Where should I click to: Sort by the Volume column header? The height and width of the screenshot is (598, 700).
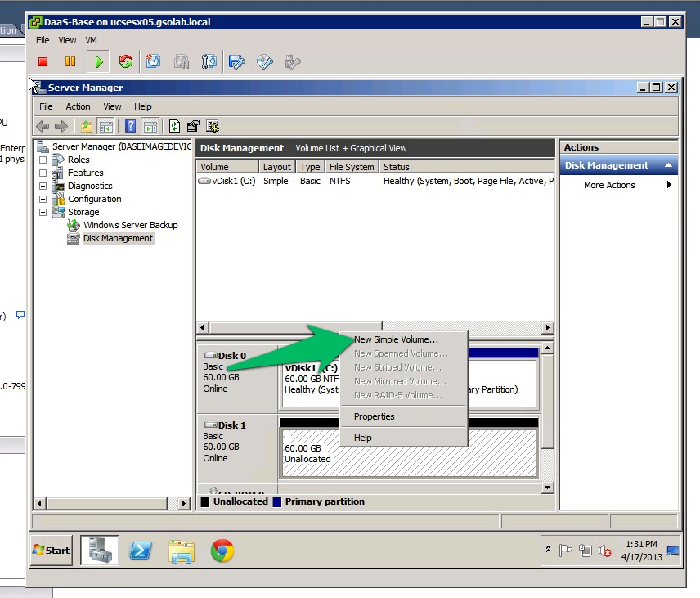[x=227, y=167]
